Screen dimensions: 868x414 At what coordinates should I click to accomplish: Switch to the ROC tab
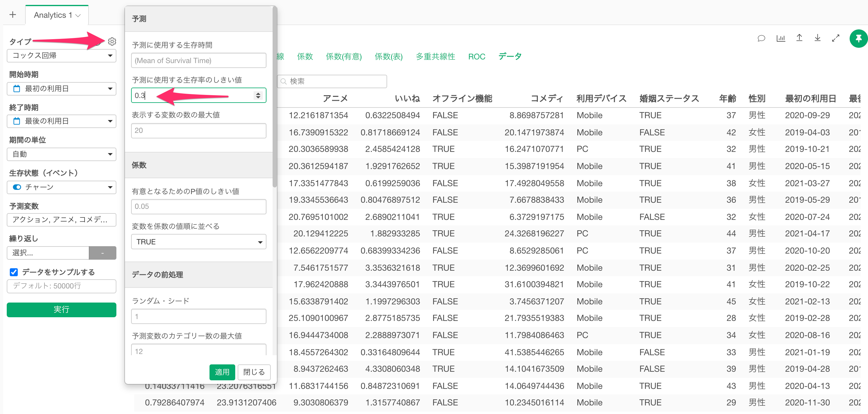tap(477, 56)
